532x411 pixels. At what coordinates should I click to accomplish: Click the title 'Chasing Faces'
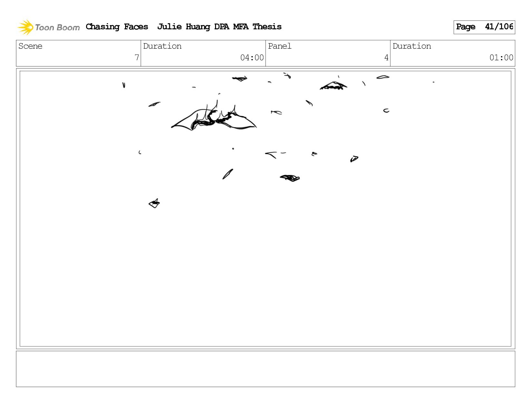117,27
